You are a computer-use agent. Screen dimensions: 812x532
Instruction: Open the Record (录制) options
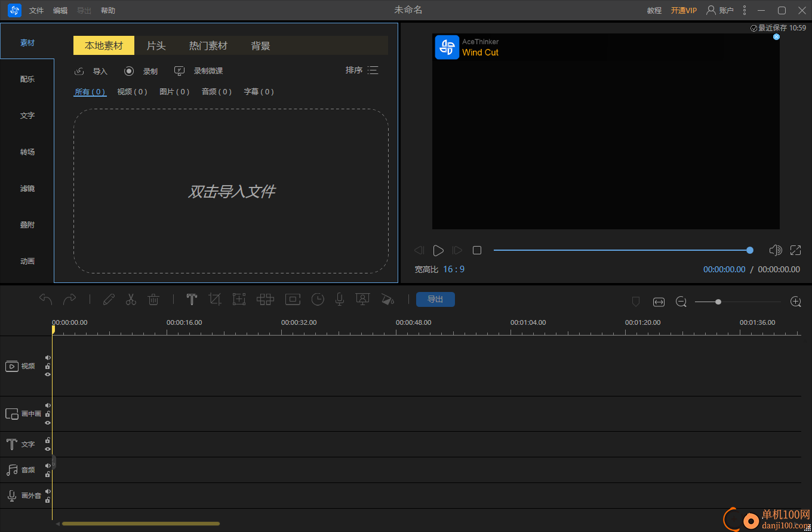point(141,71)
